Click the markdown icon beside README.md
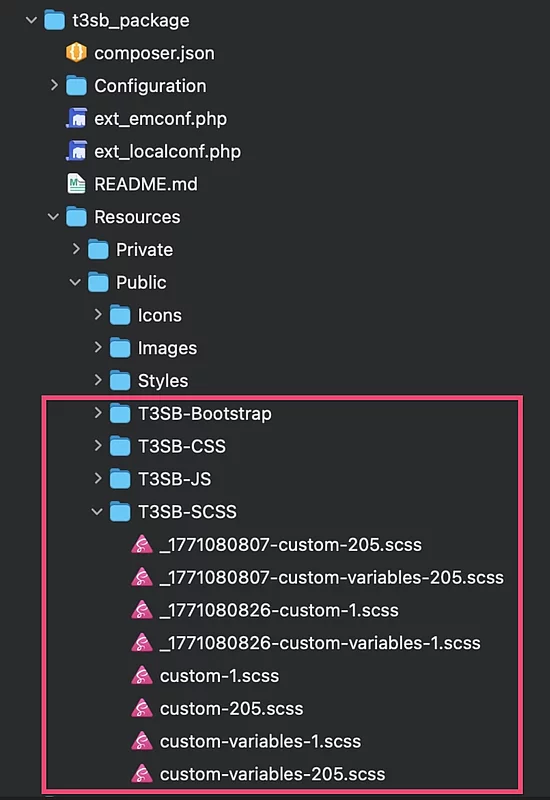This screenshot has width=550, height=800. coord(77,184)
